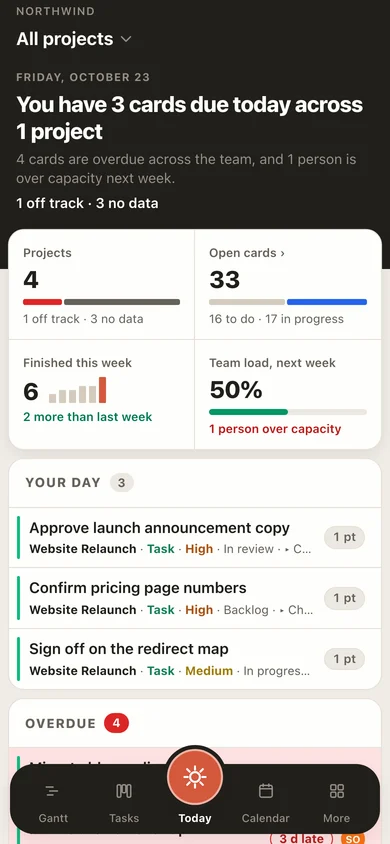
Task: Click the finished-this-week bar chart
Action: (77, 390)
